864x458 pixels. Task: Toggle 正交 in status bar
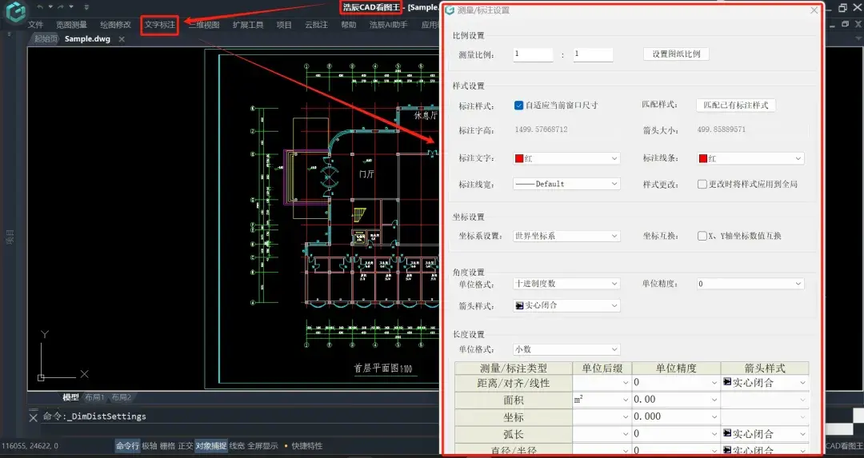[x=186, y=446]
